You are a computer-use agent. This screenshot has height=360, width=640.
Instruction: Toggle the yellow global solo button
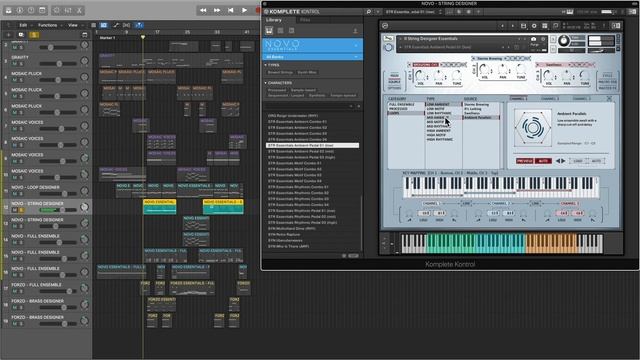point(34,35)
